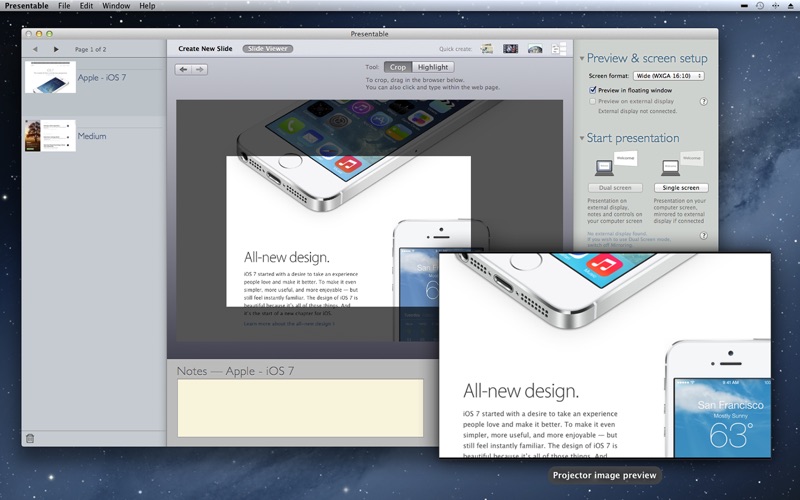Collapse Start presentation section
The width and height of the screenshot is (800, 500).
pyautogui.click(x=582, y=138)
